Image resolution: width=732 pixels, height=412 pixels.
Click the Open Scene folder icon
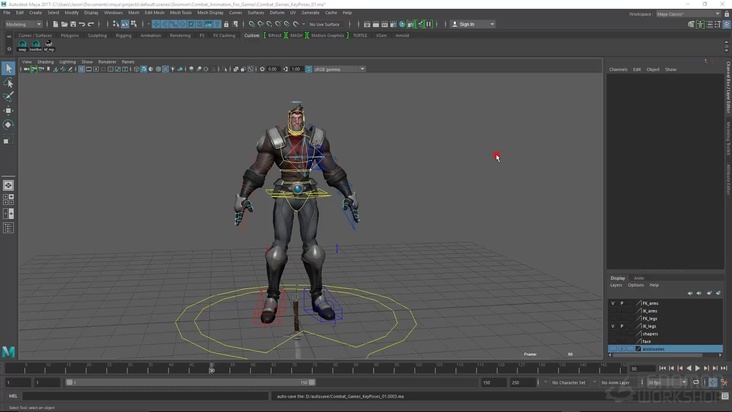[x=64, y=24]
